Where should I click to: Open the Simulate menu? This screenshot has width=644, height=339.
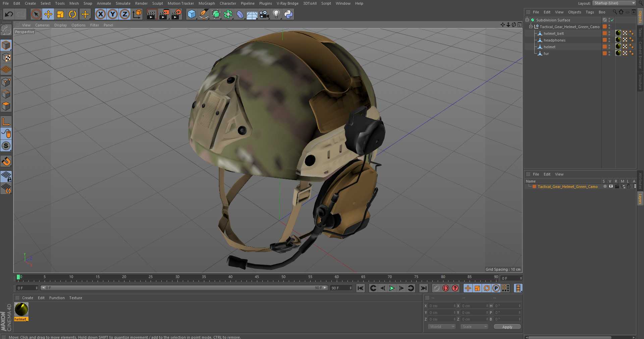[123, 3]
